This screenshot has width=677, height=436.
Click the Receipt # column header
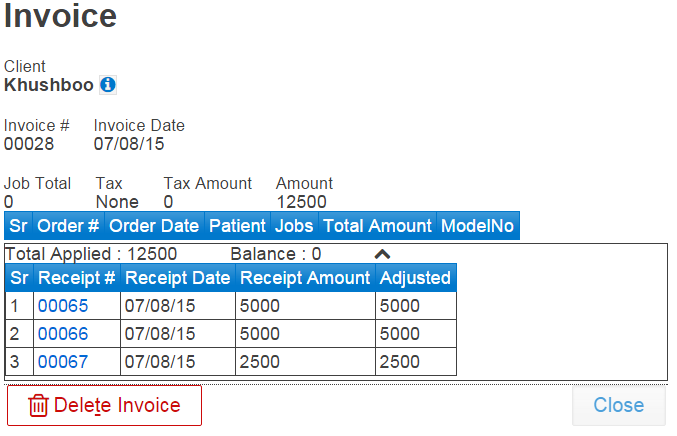[x=77, y=278]
